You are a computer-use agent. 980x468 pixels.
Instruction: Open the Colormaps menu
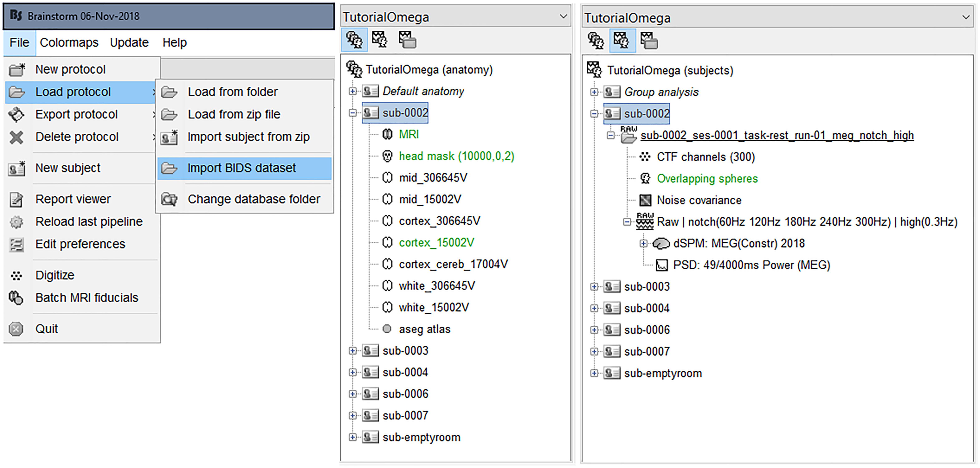click(x=69, y=43)
